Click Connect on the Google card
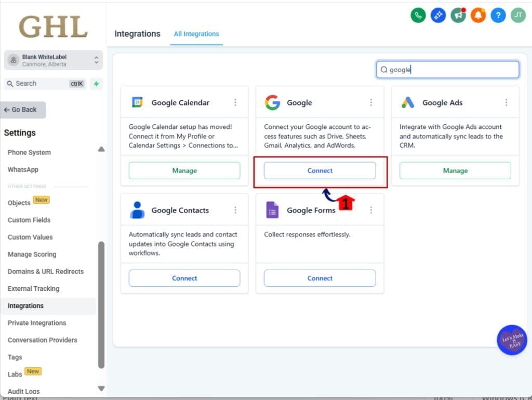 (320, 170)
